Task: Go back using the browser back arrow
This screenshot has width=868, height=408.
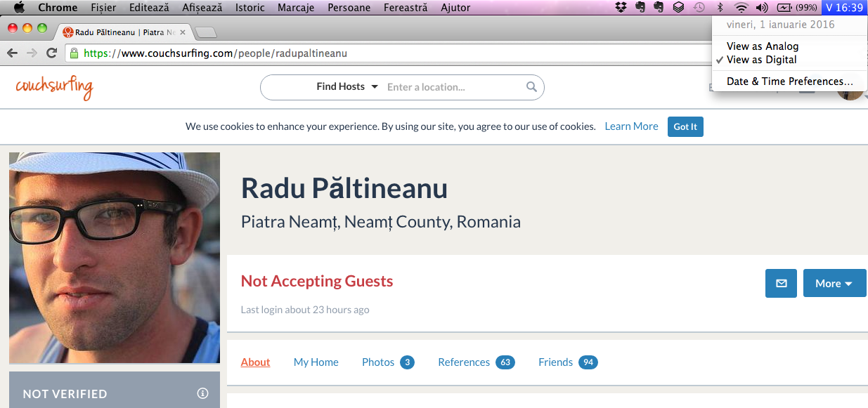Action: 12,53
